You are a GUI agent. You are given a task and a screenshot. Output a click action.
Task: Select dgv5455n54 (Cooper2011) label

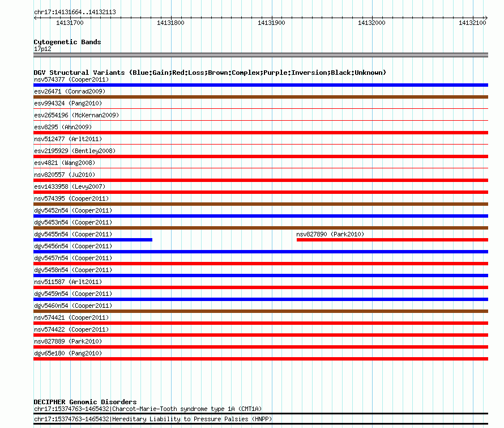click(x=73, y=234)
